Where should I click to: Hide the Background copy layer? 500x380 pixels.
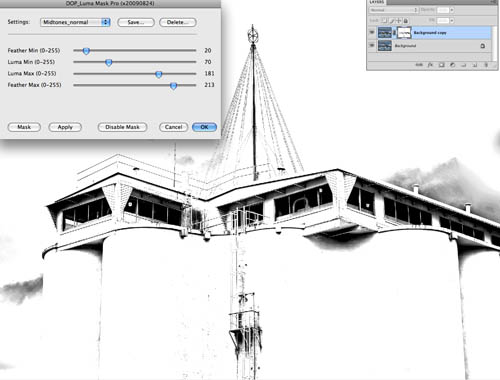[372, 32]
